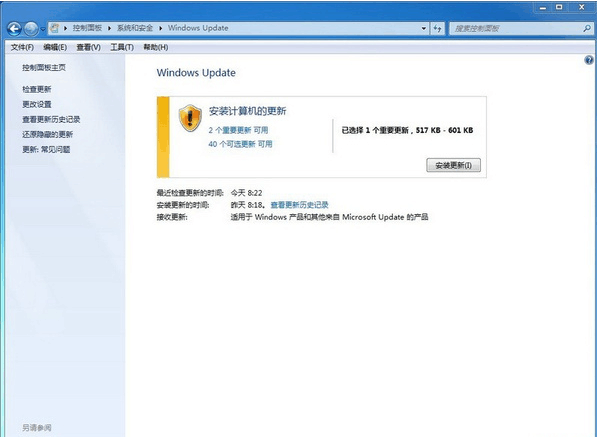Click the 另请参阅 label in the sidebar
The width and height of the screenshot is (597, 437).
37,427
